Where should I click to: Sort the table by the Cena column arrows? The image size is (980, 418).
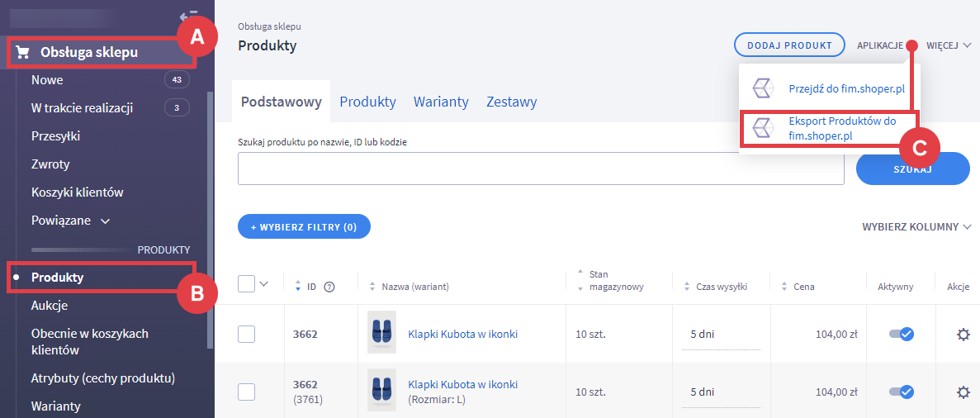coord(785,287)
